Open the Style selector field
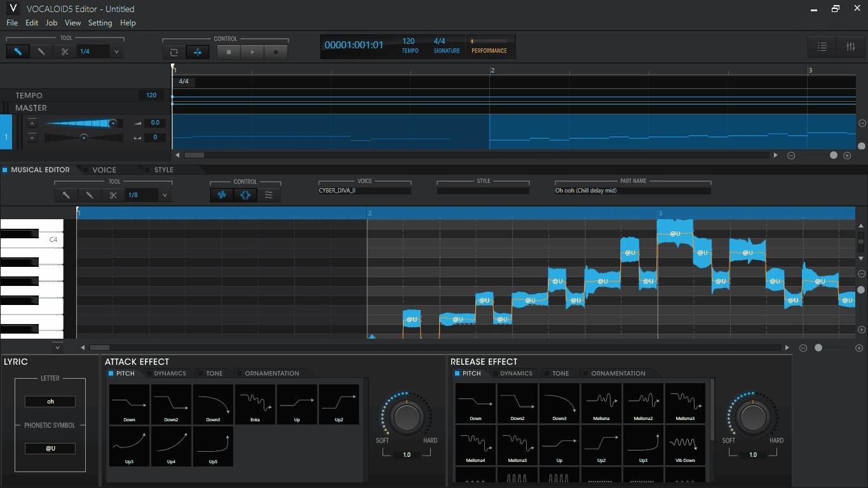This screenshot has height=488, width=868. point(483,191)
